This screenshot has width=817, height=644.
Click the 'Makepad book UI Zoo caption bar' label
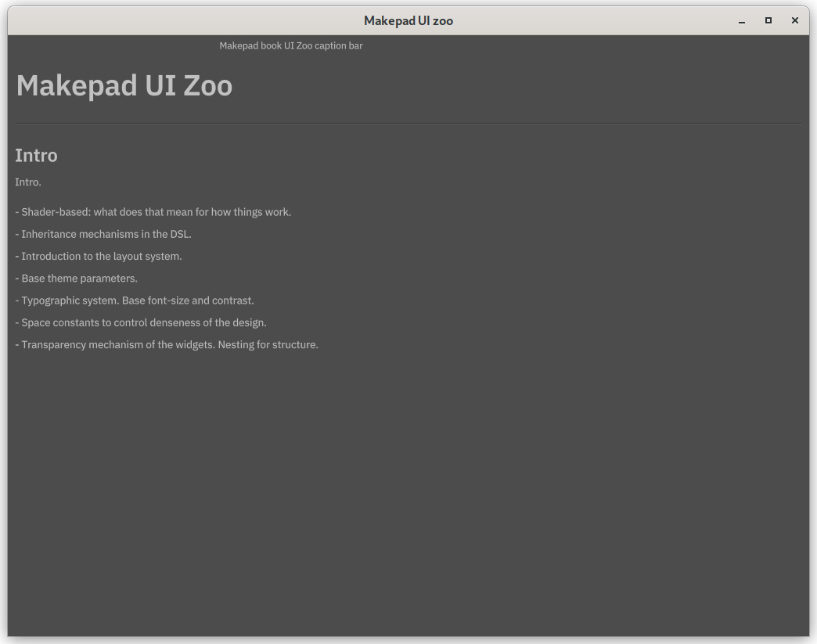pos(290,46)
